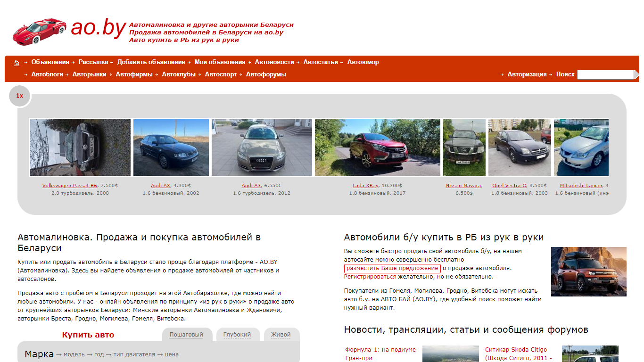Open Автоблоги section
This screenshot has height=362, width=644.
pyautogui.click(x=47, y=74)
